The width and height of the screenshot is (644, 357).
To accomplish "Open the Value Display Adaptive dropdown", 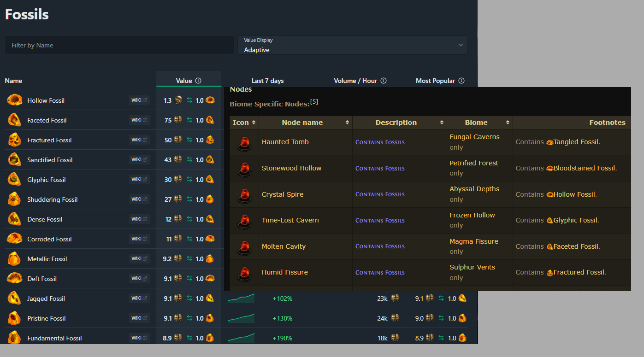I will tap(352, 45).
